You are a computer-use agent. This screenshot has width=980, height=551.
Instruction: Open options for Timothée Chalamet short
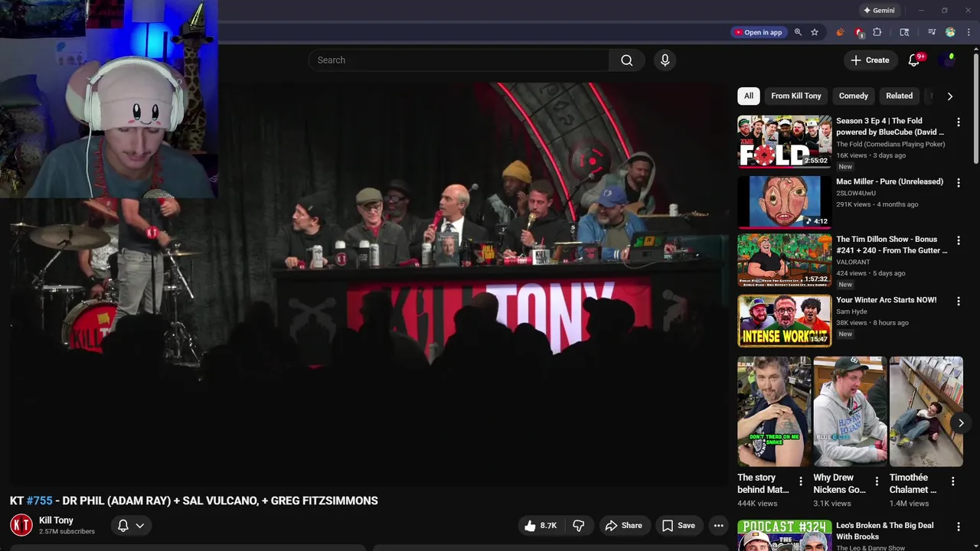(x=952, y=481)
